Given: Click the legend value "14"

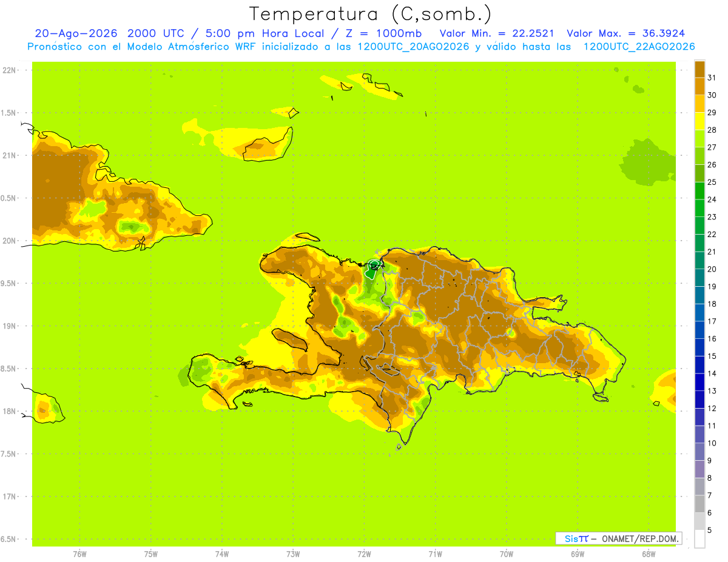Looking at the screenshot, I should pos(712,373).
